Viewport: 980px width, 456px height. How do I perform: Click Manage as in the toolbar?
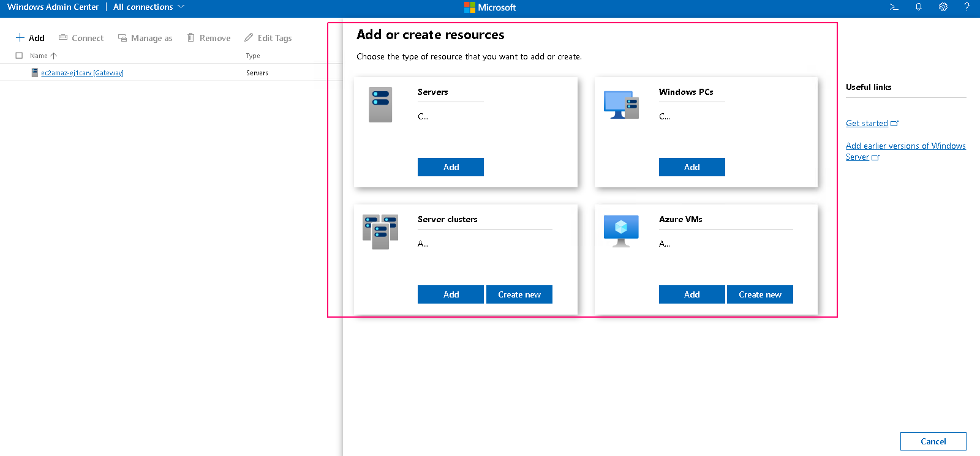(x=145, y=38)
